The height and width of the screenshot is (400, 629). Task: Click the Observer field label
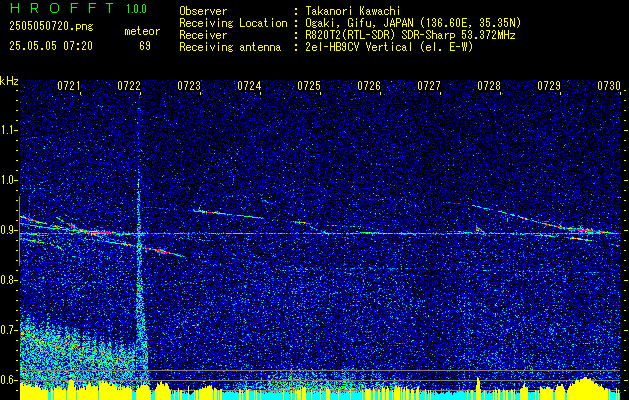203,12
